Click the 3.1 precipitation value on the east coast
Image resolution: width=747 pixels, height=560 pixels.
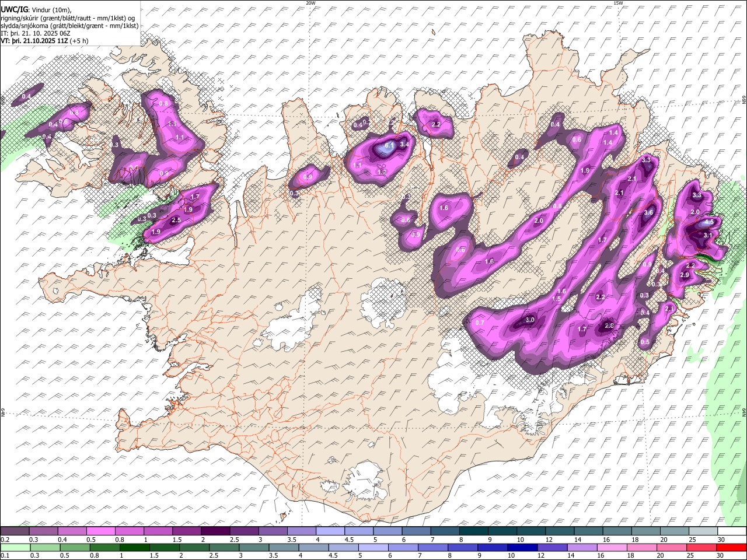[708, 235]
